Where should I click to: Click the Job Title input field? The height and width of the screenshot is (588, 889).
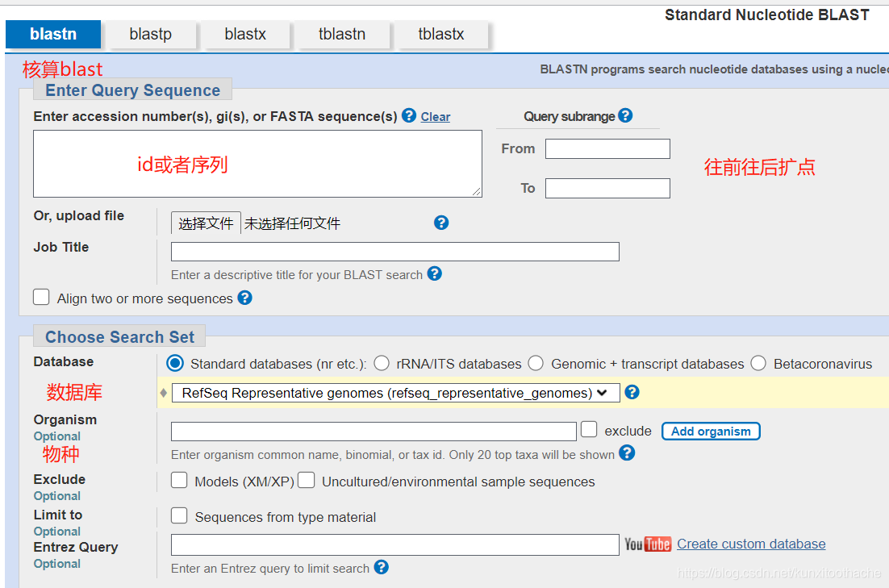click(x=395, y=252)
